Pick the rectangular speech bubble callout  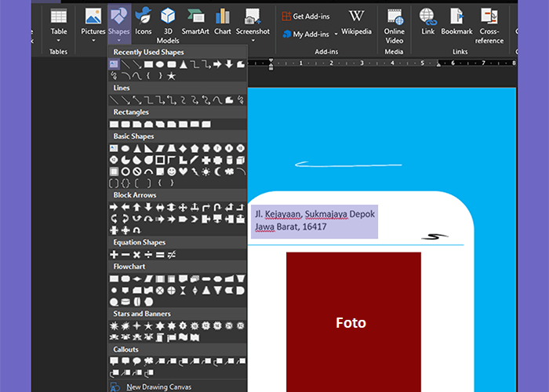point(114,361)
